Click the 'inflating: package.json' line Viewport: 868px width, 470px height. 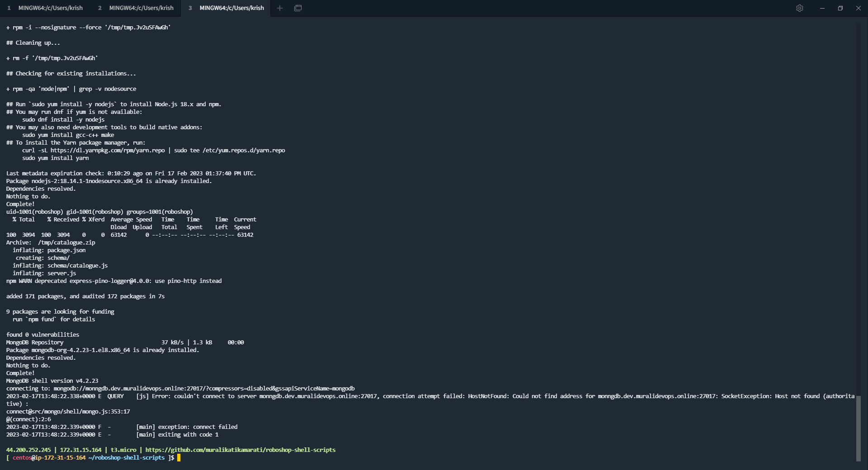pos(49,250)
